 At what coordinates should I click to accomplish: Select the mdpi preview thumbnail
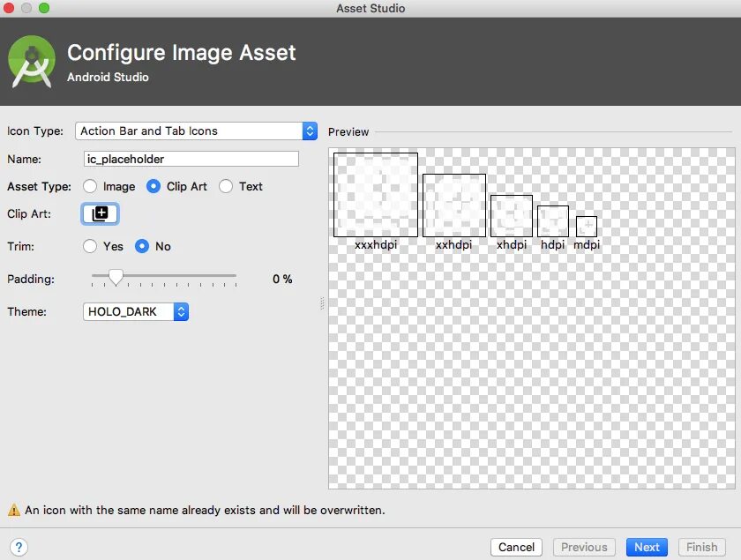tap(587, 227)
